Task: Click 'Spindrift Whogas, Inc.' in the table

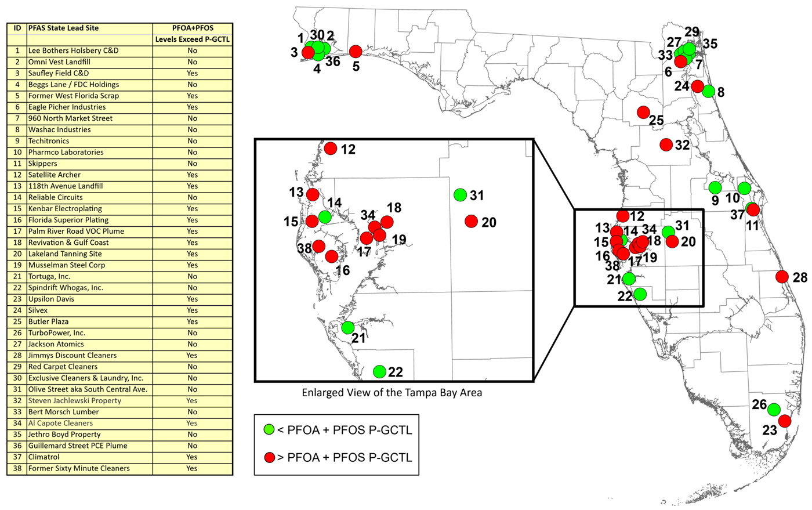Action: (x=66, y=288)
